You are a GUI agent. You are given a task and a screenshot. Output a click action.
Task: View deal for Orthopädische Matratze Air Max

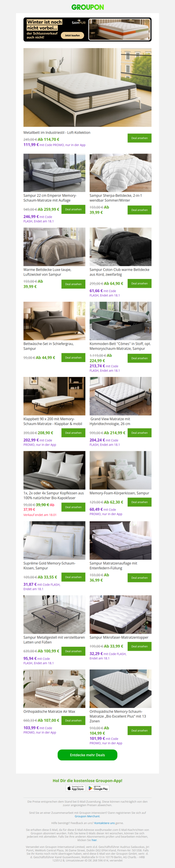[x=73, y=720]
